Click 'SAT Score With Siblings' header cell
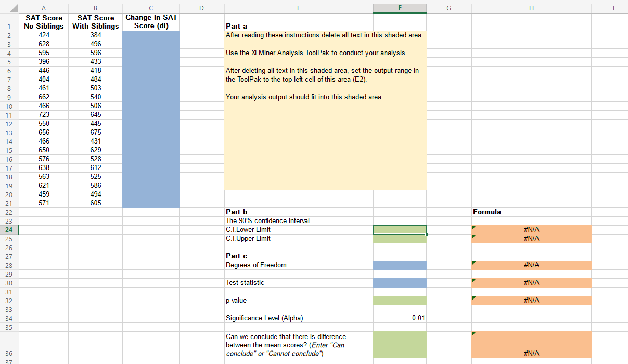This screenshot has height=364, width=628. [96, 22]
